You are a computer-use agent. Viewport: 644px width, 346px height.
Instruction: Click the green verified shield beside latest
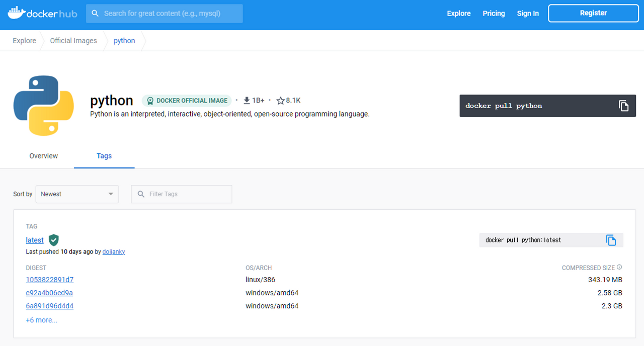coord(54,240)
